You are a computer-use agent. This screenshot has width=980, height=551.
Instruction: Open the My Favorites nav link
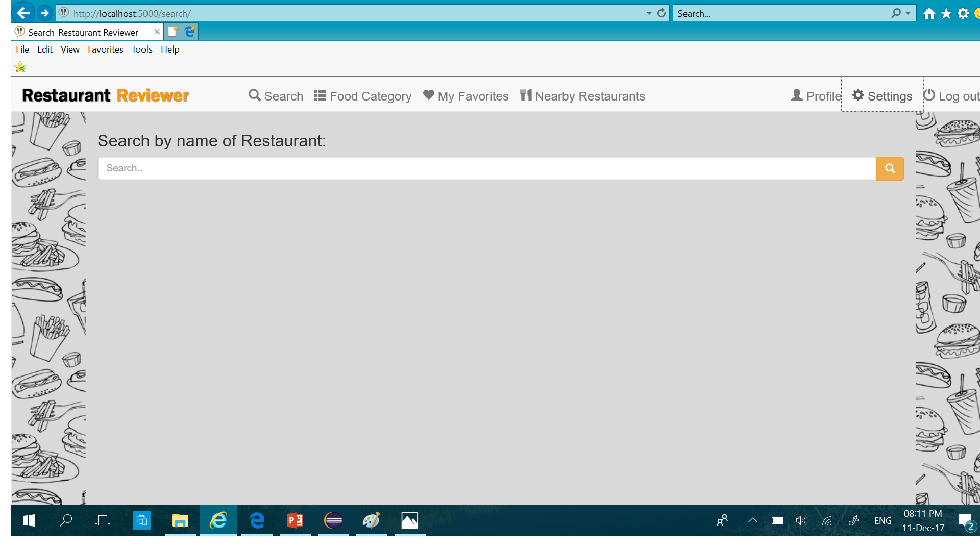click(x=466, y=96)
